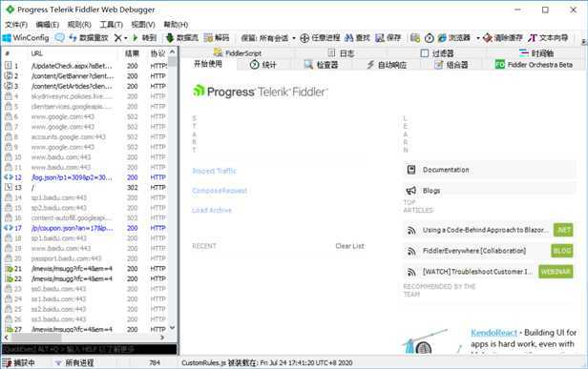Click the 数据重放 replay button
This screenshot has width=588, height=369.
89,38
